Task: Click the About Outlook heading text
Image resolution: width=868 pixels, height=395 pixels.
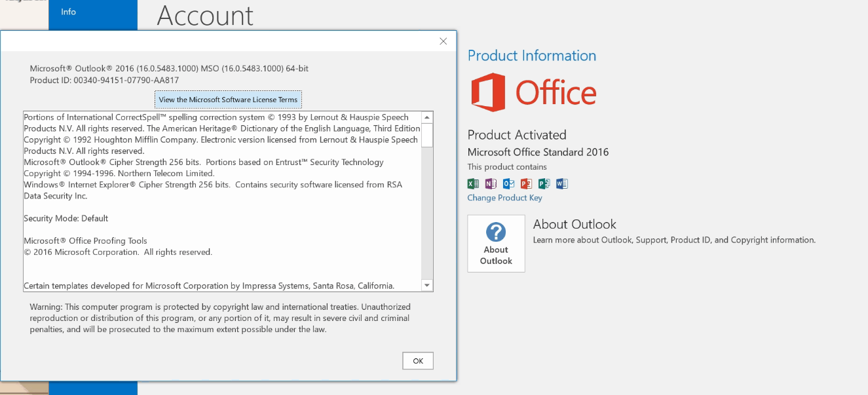Action: pyautogui.click(x=575, y=224)
